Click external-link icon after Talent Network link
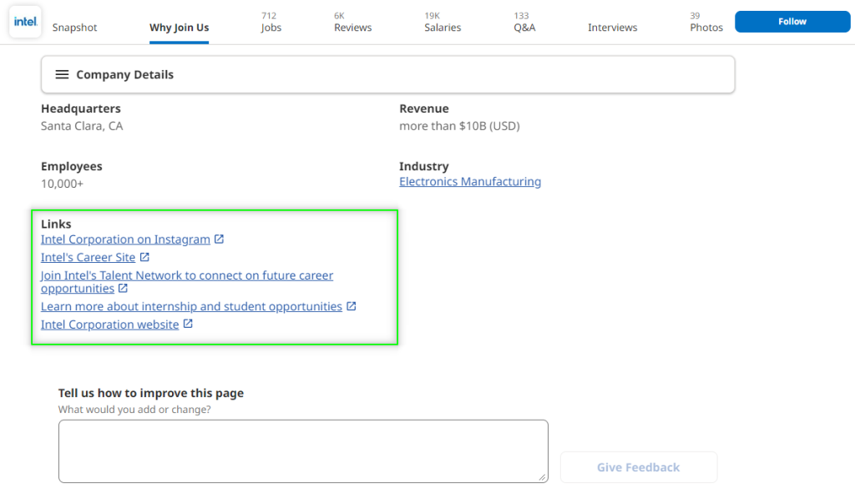 (x=123, y=289)
